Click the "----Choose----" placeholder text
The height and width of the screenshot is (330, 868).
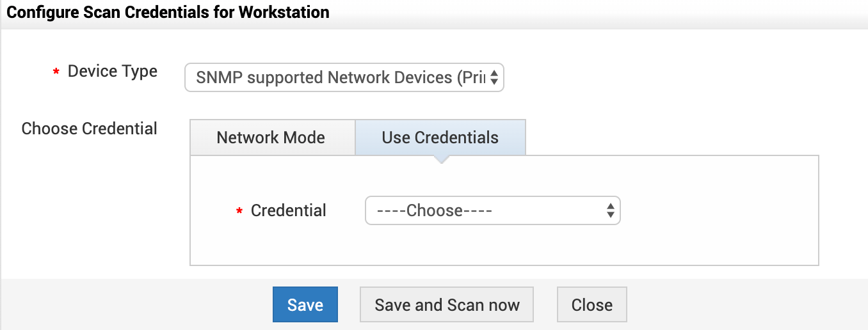click(x=434, y=210)
